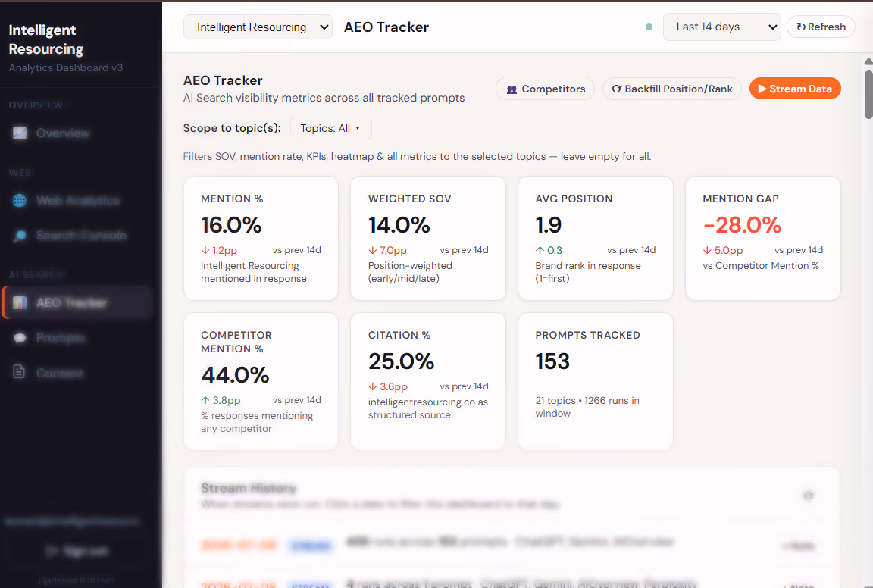Click the Competitor Mention % 44.0% value
The image size is (873, 588).
235,375
